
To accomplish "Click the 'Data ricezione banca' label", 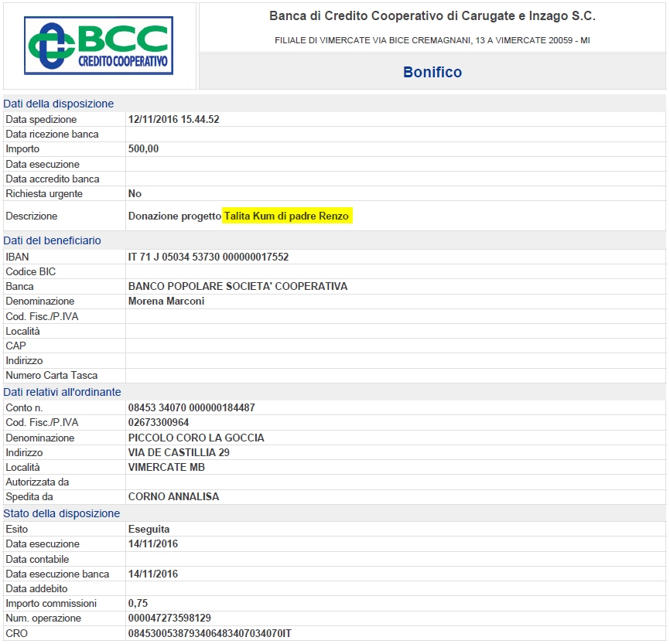I will click(52, 134).
